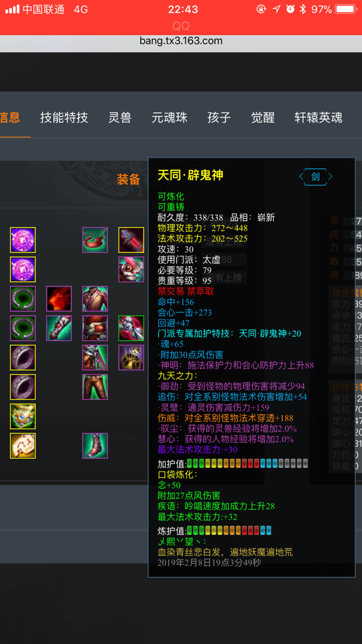Open the 元魂珠 tab
The image size is (362, 644).
click(170, 118)
